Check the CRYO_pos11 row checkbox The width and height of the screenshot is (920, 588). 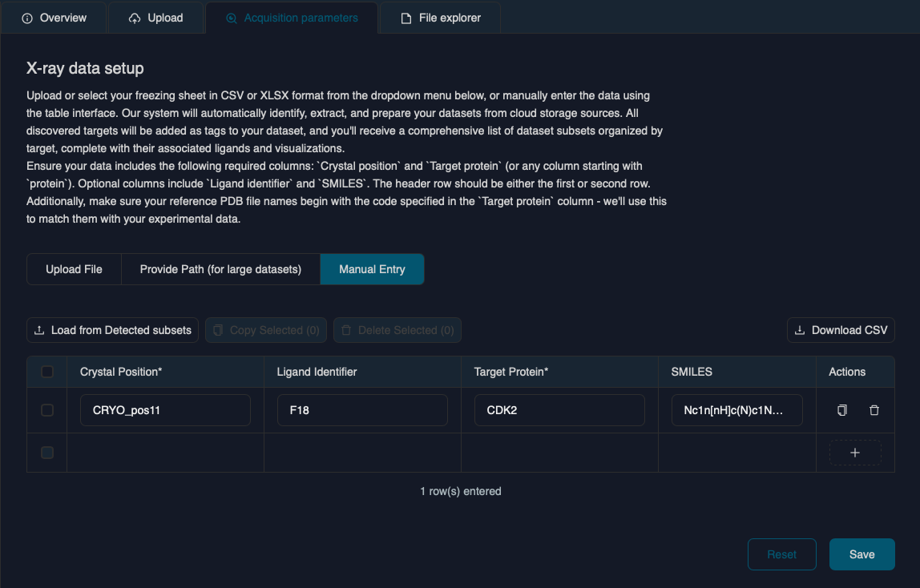[47, 410]
